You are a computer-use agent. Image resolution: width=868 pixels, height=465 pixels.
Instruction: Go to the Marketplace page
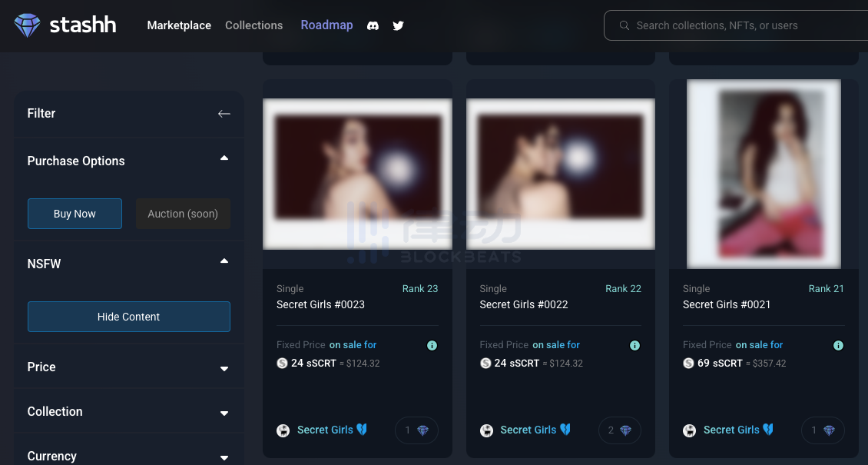coord(179,25)
